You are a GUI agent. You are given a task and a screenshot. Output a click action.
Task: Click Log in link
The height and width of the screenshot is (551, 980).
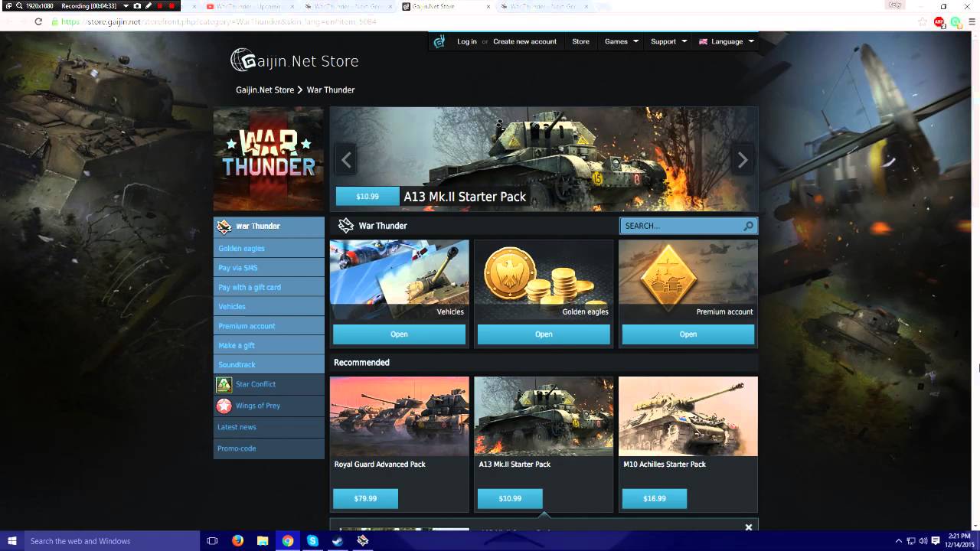click(467, 41)
